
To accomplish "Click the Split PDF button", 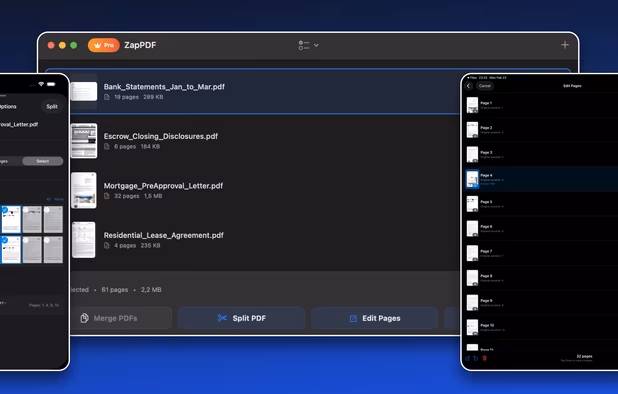I will point(242,318).
